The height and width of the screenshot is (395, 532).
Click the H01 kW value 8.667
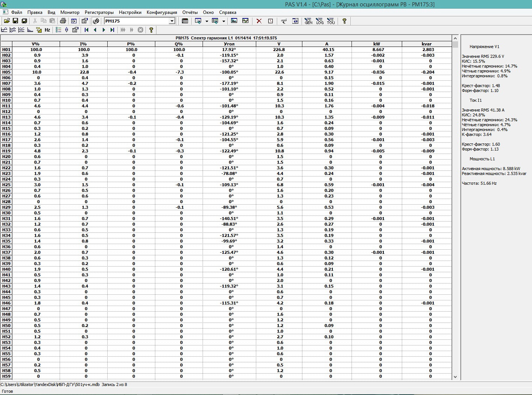377,50
